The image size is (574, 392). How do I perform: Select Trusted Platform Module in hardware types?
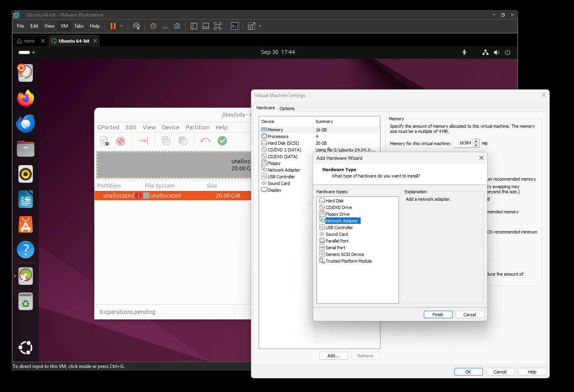[x=348, y=261]
